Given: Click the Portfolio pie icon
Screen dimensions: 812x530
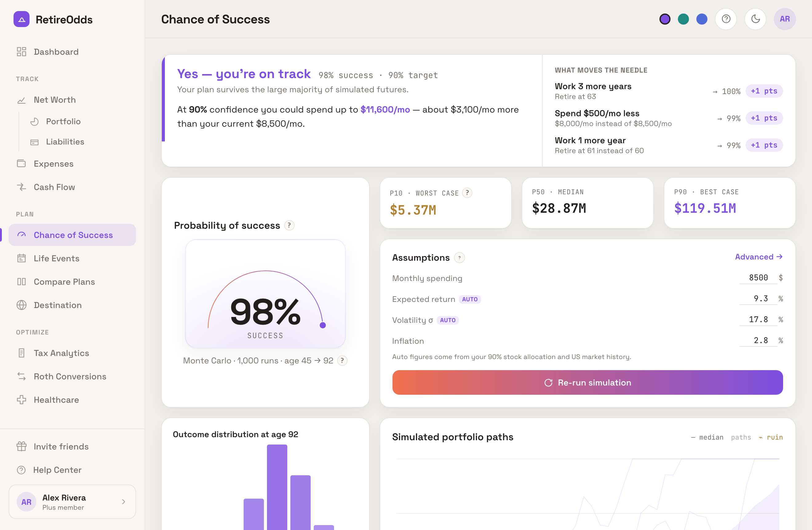Looking at the screenshot, I should point(34,121).
